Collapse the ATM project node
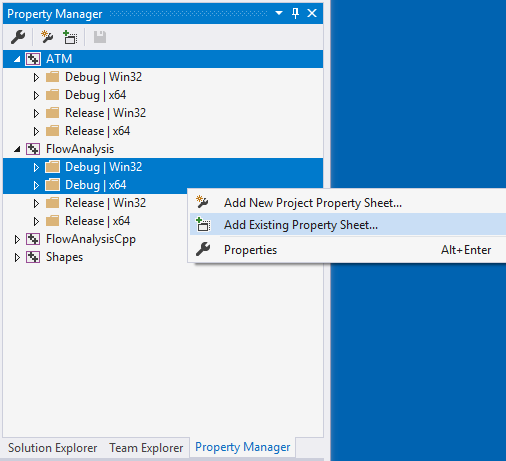Screen dimensions: 506x461 (17, 60)
